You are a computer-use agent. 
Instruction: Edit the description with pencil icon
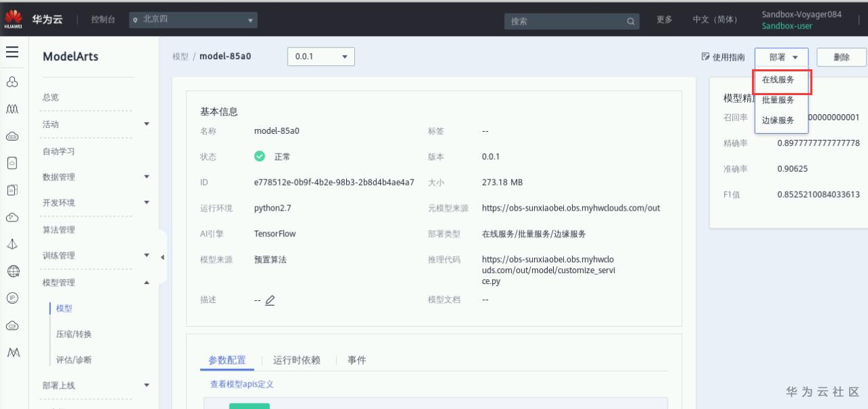tap(270, 300)
